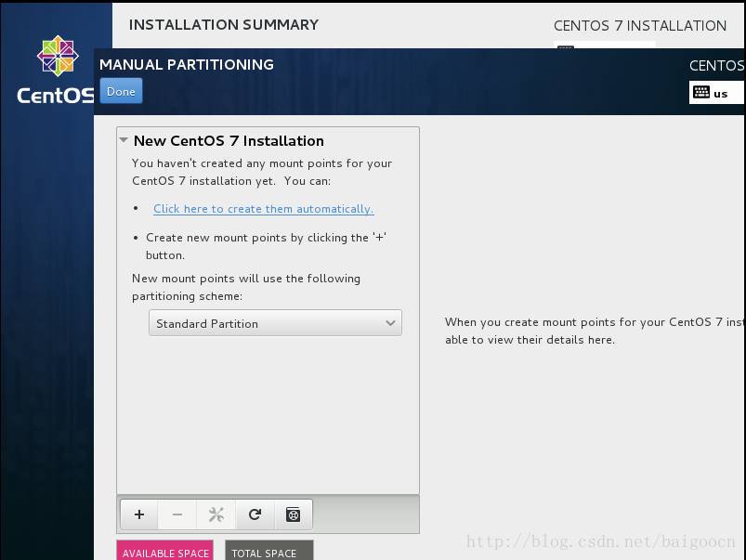Select the TOTAL SPACE indicator
Screen dimensions: 746x560
269,550
